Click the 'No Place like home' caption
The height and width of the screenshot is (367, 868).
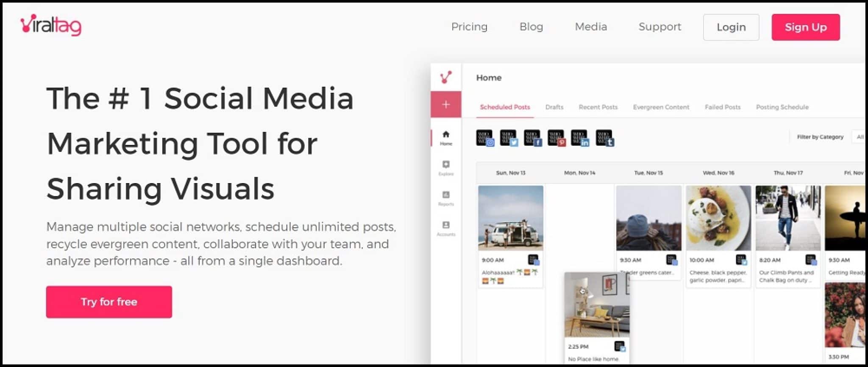point(593,359)
